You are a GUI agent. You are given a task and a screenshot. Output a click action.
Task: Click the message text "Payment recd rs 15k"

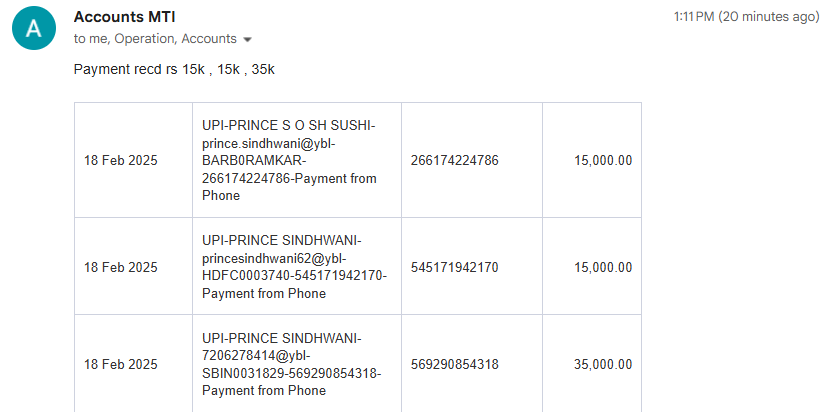[x=139, y=69]
